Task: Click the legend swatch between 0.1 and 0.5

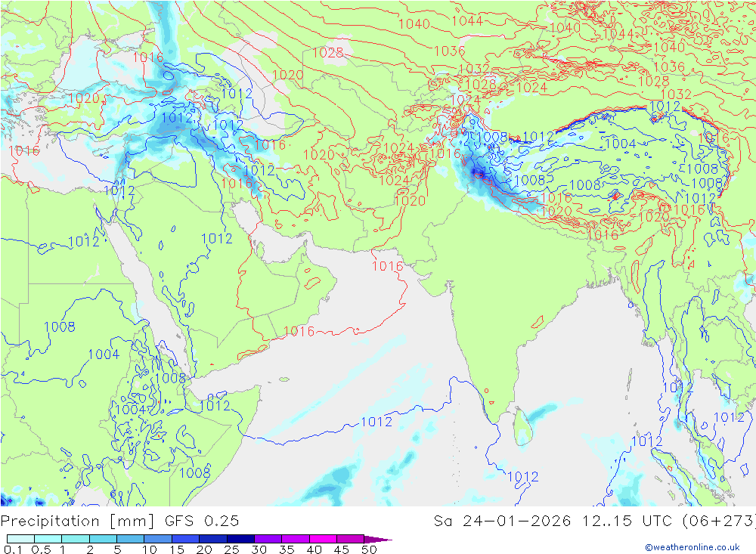Action: pyautogui.click(x=20, y=539)
